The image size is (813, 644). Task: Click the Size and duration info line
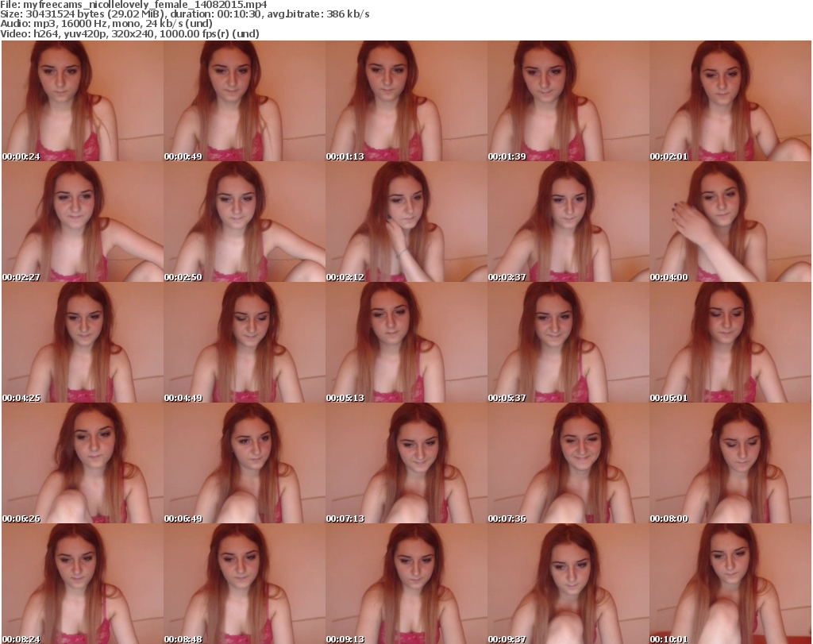pos(184,14)
